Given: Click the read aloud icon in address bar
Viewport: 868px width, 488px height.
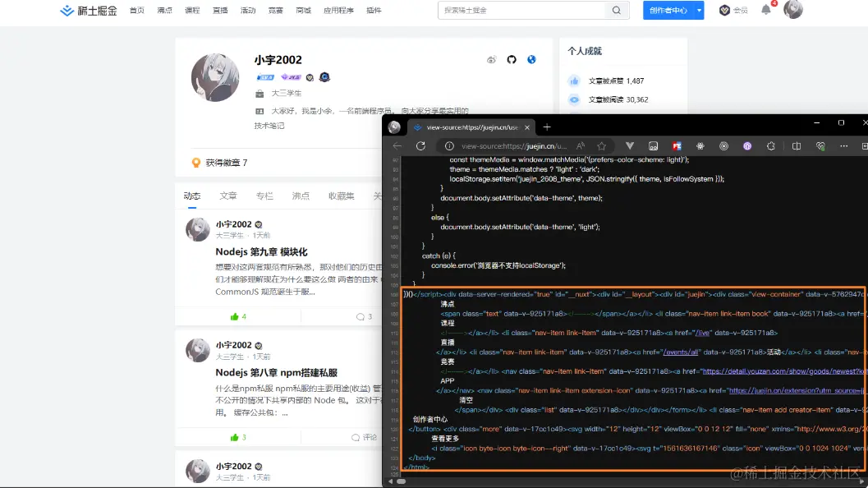Looking at the screenshot, I should pos(580,146).
